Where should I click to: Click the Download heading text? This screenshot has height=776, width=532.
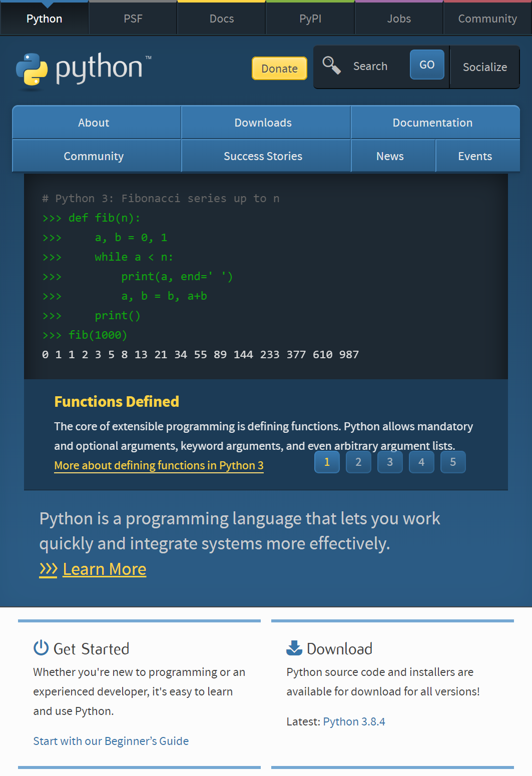coord(339,649)
